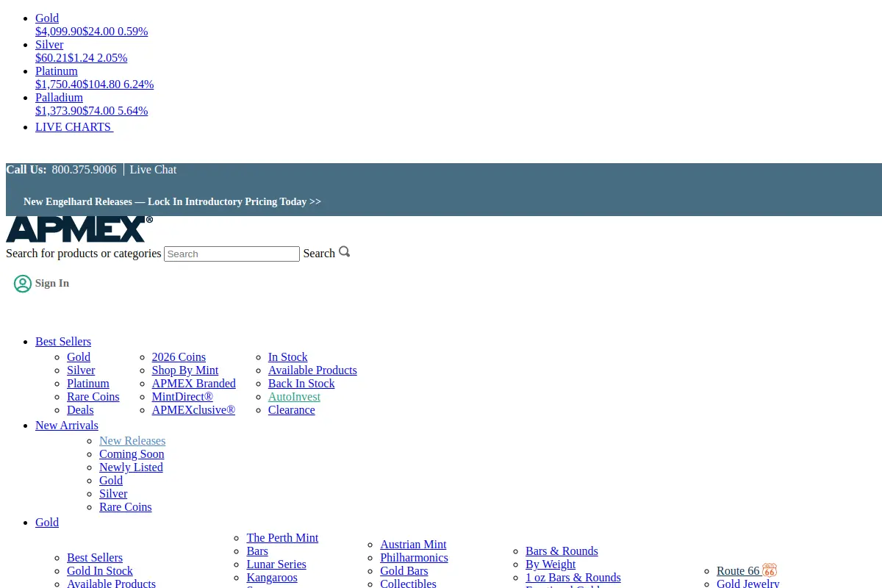Open APMEXclusive® link
Viewport: 882px width, 588px height.
(193, 410)
